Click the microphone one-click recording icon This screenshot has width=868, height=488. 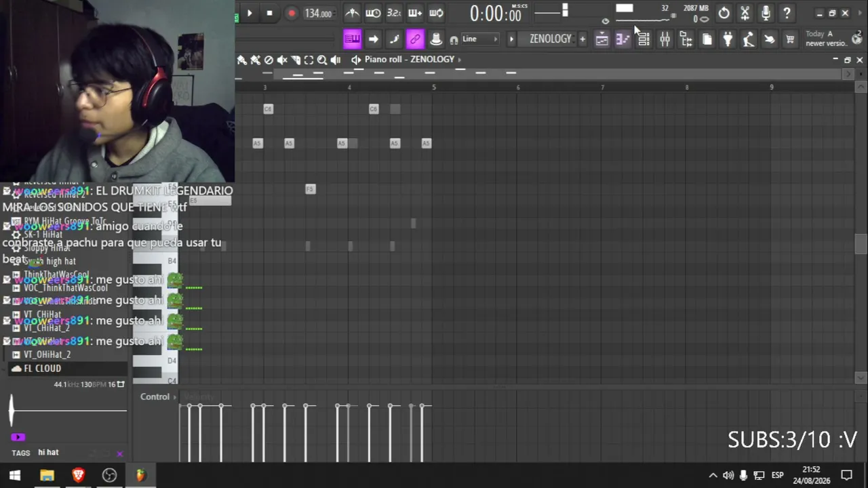766,13
